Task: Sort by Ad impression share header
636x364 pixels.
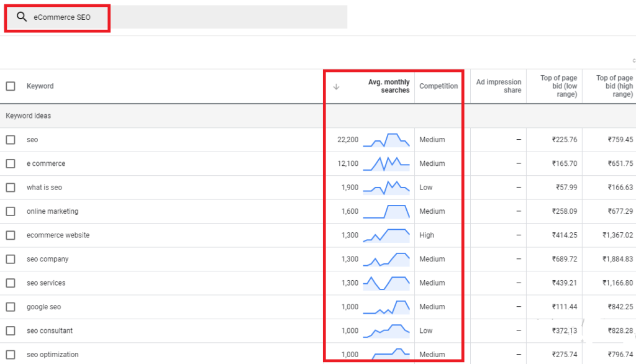Action: (x=499, y=86)
